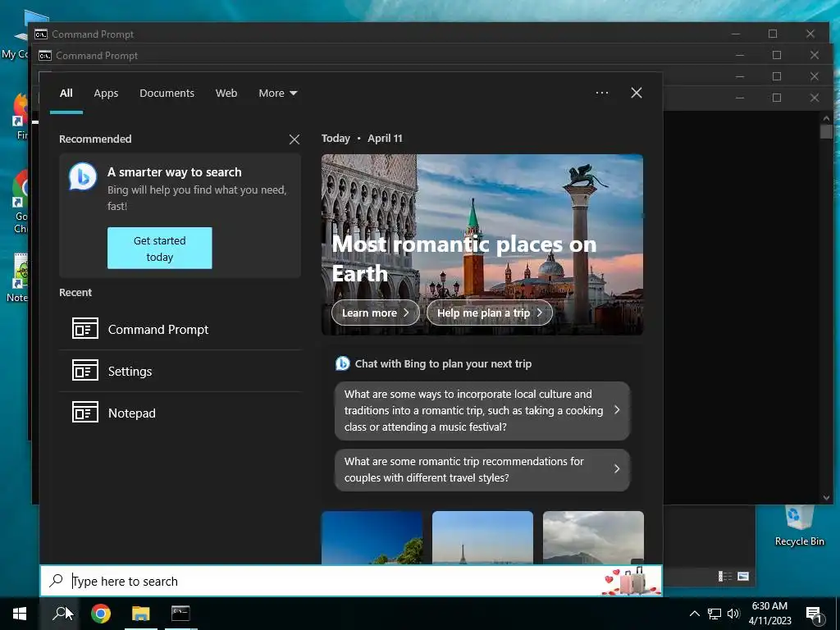Open the volume speaker tray icon
Image resolution: width=840 pixels, height=630 pixels.
point(733,614)
